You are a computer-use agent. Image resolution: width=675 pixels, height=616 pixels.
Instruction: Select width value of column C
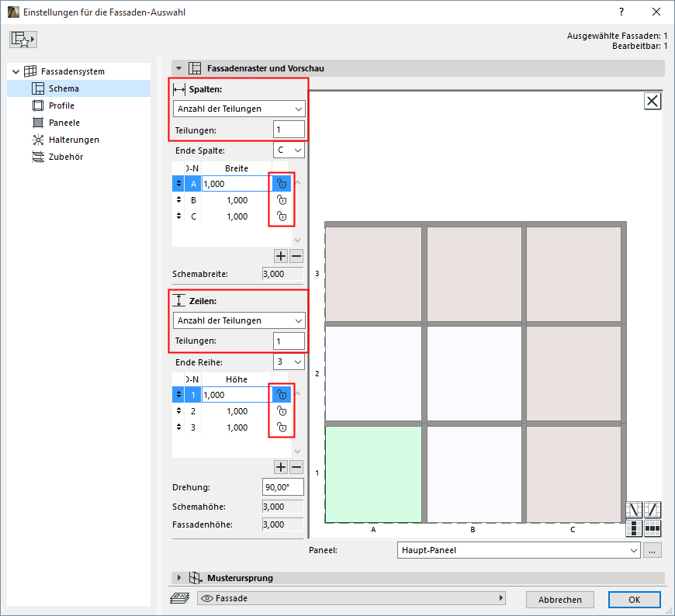click(237, 216)
